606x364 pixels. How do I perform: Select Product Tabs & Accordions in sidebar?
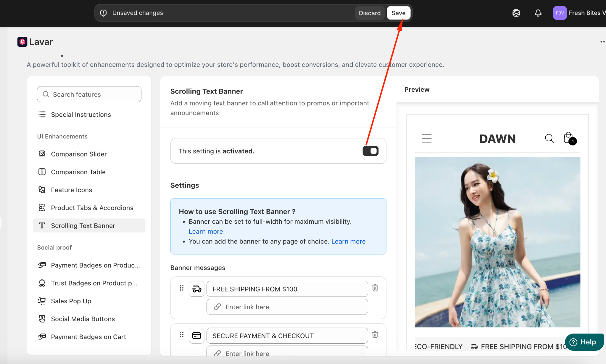click(92, 208)
